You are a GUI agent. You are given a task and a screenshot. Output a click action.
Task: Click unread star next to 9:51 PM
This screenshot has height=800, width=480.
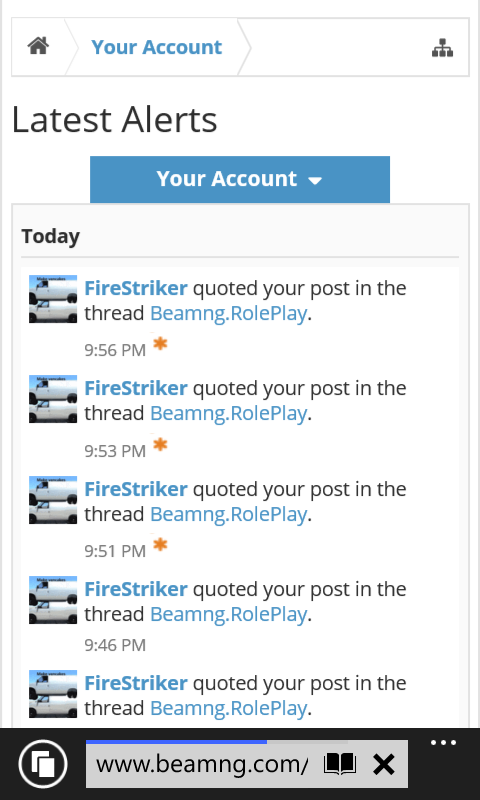(x=160, y=545)
